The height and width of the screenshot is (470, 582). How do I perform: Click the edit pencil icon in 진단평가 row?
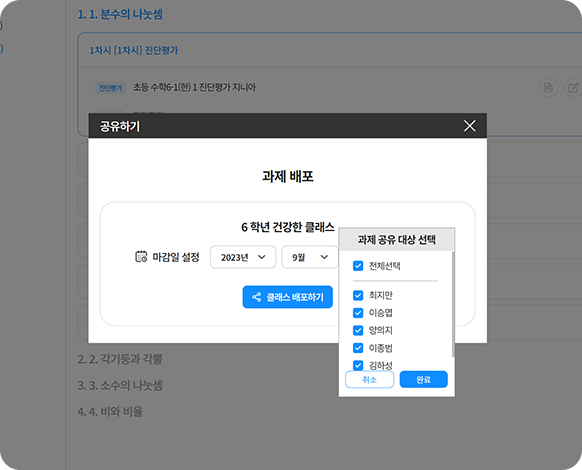pyautogui.click(x=573, y=88)
